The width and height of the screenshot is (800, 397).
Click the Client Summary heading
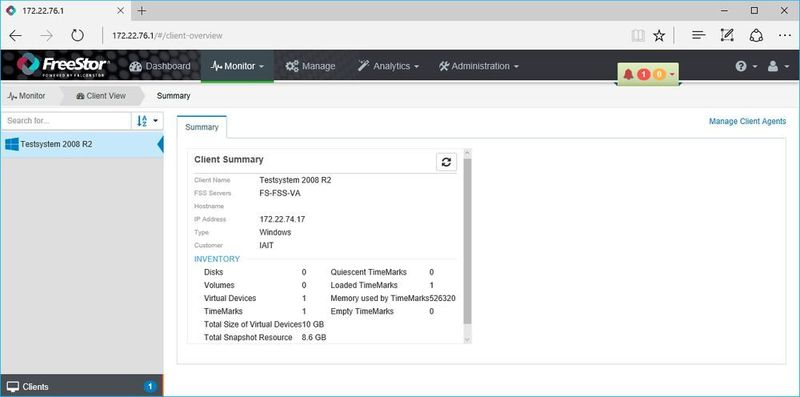pos(229,160)
